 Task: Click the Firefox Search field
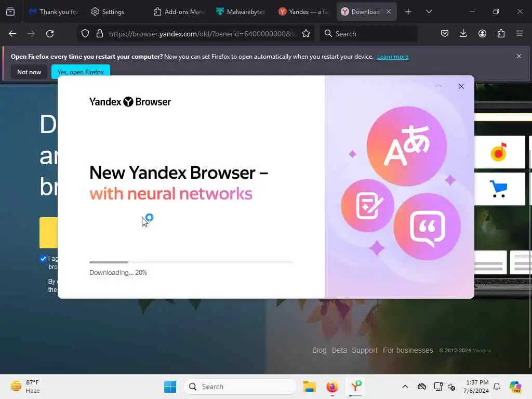[368, 34]
